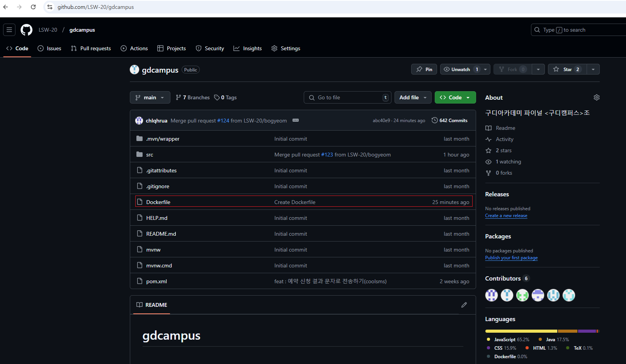Click Publish your first package link
Screen dimensions: 626x364
[x=511, y=258]
